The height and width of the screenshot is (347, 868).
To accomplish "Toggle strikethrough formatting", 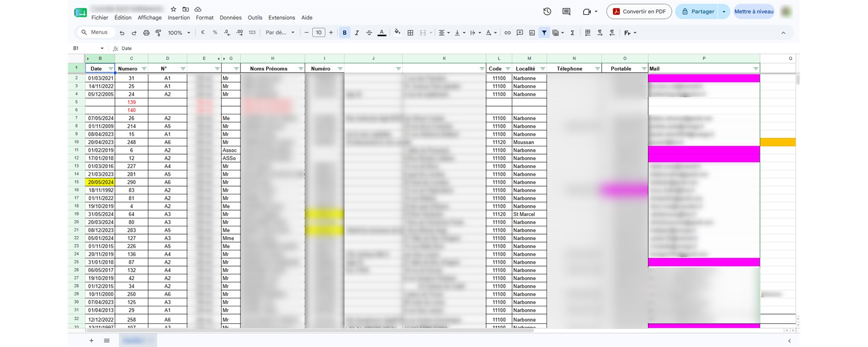I will coord(369,33).
